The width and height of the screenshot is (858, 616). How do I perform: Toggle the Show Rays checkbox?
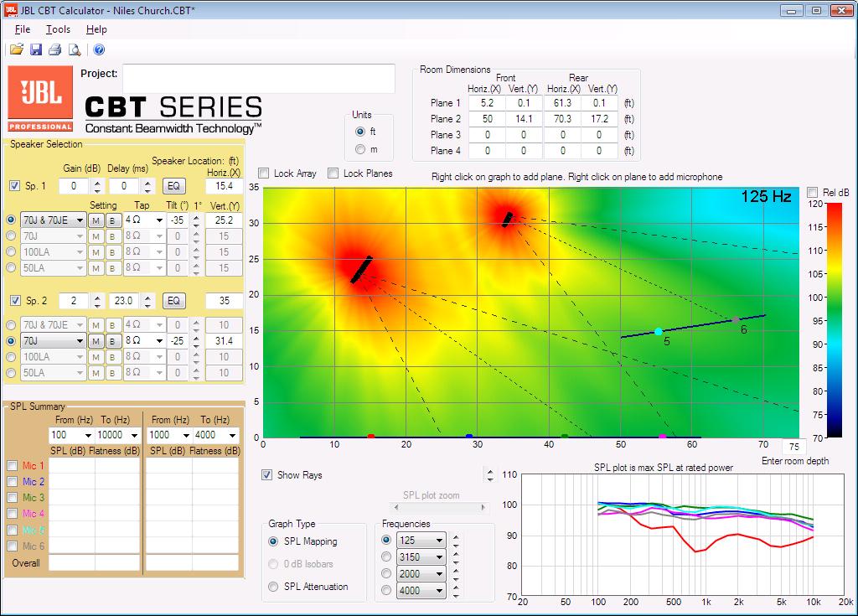(x=266, y=474)
